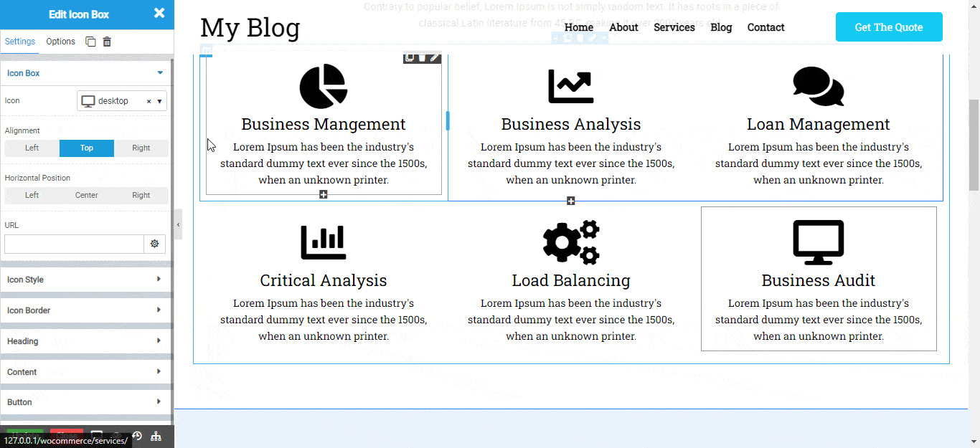The height and width of the screenshot is (448, 980).
Task: Click the pencil edit icon on Business Mangement box
Action: pyautogui.click(x=435, y=57)
